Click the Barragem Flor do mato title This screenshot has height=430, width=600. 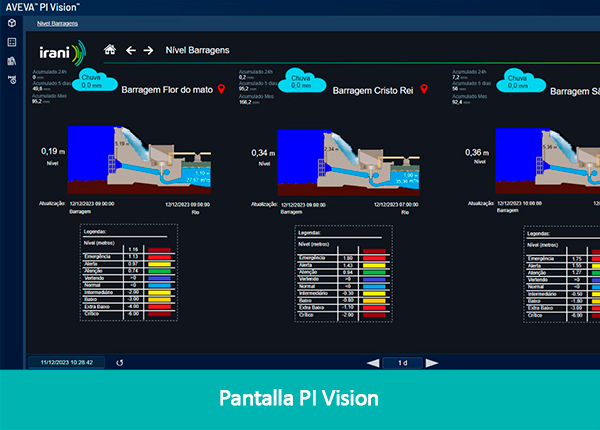167,90
